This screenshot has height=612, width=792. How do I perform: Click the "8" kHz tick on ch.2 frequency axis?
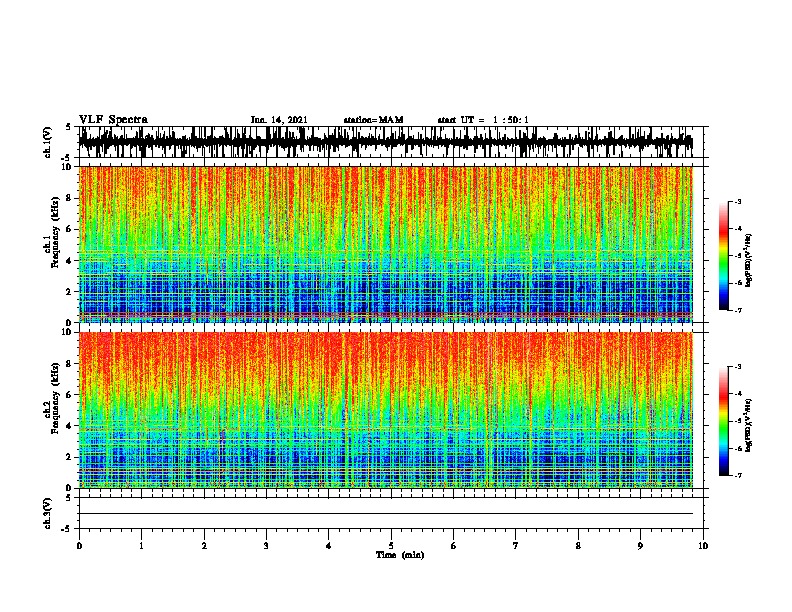(70, 364)
